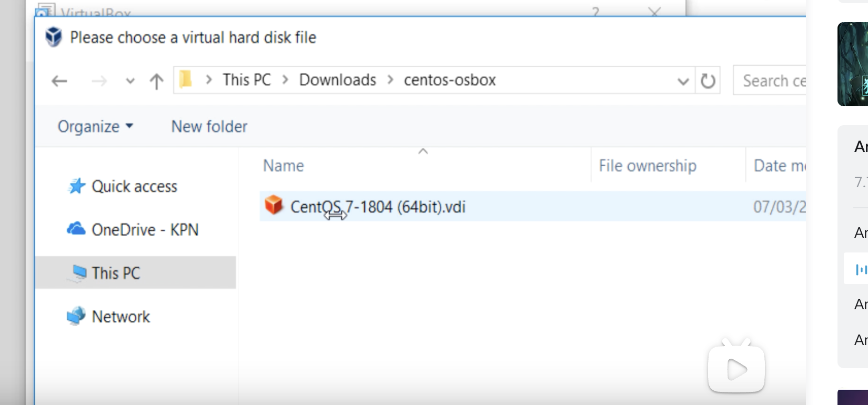Screen dimensions: 868x405
Task: Click the up-one-level arrow
Action: tap(156, 81)
